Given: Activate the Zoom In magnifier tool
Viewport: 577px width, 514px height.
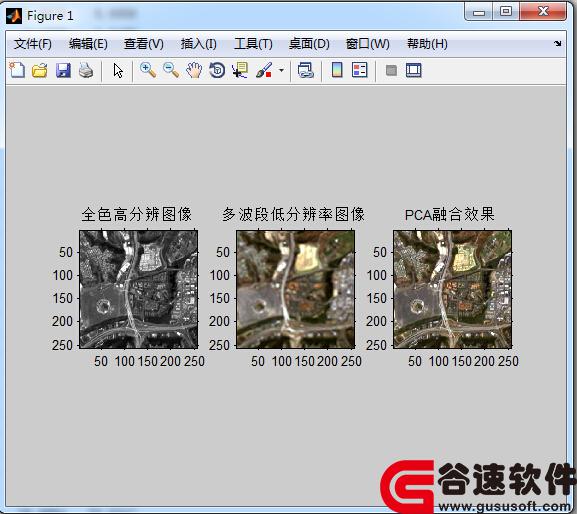Looking at the screenshot, I should (148, 70).
